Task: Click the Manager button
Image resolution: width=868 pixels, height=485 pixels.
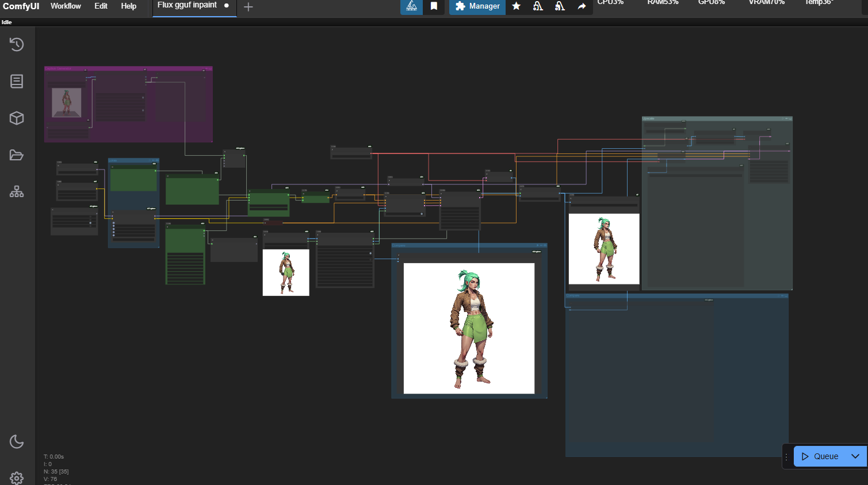Action: pyautogui.click(x=477, y=6)
